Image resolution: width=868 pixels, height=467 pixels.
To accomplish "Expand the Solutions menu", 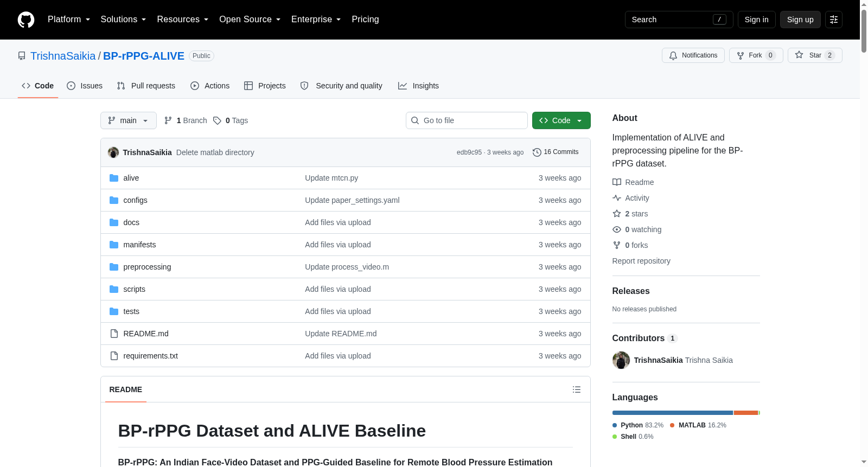I will click(x=123, y=20).
